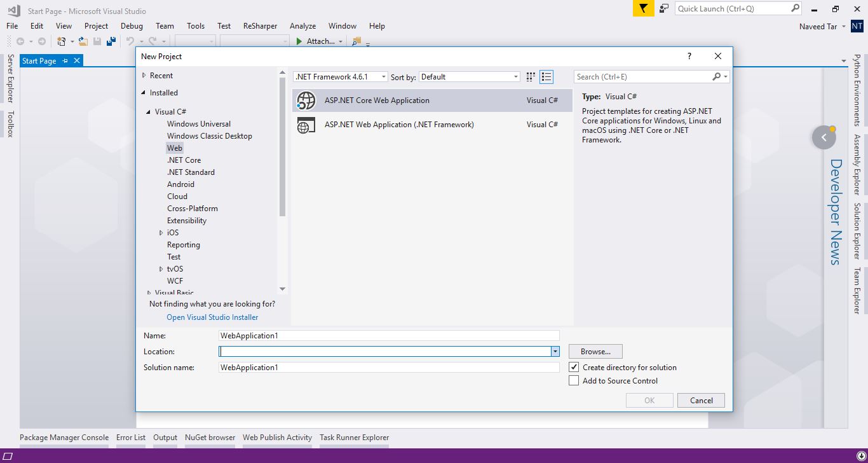The height and width of the screenshot is (463, 868).
Task: Open the Solution Explorer side tab
Action: pos(857,231)
